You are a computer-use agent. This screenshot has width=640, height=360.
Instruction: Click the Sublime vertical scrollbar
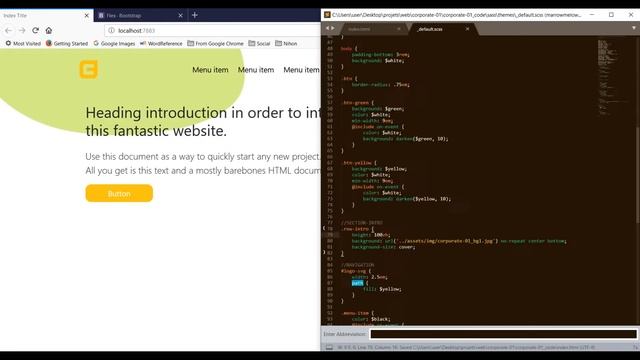click(x=637, y=176)
